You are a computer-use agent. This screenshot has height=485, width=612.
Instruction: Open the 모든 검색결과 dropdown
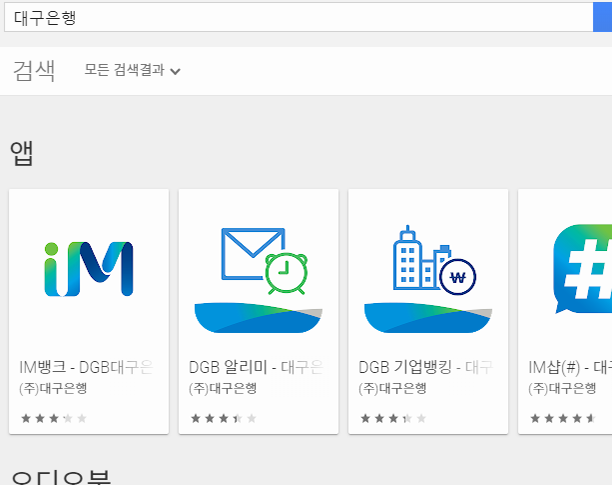click(x=132, y=70)
